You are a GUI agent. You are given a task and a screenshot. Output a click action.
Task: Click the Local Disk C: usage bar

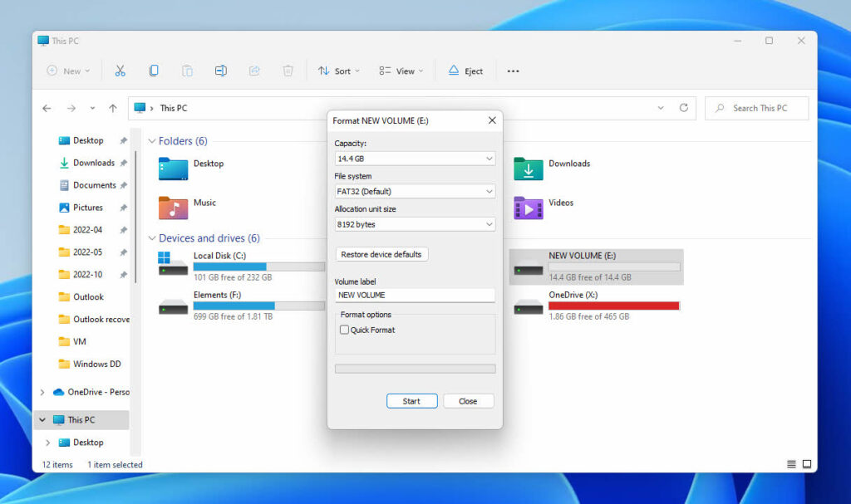tap(258, 266)
